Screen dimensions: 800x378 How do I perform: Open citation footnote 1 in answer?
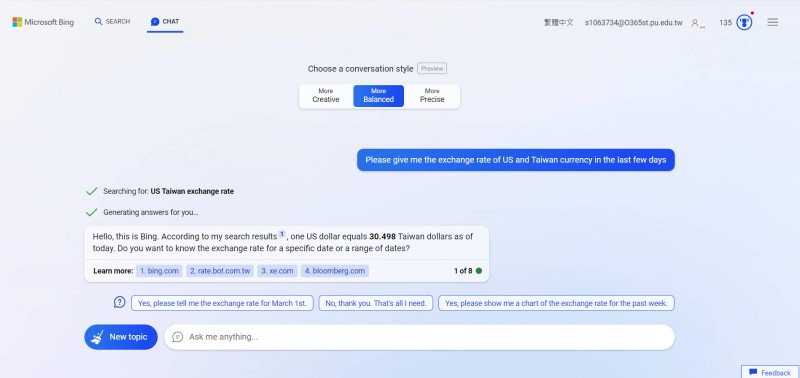tap(282, 234)
